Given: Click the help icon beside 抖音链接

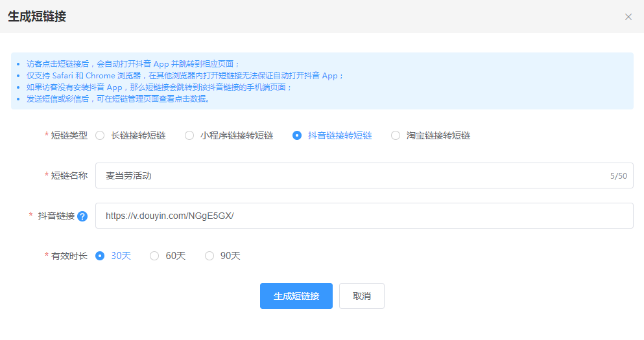Looking at the screenshot, I should coord(82,216).
